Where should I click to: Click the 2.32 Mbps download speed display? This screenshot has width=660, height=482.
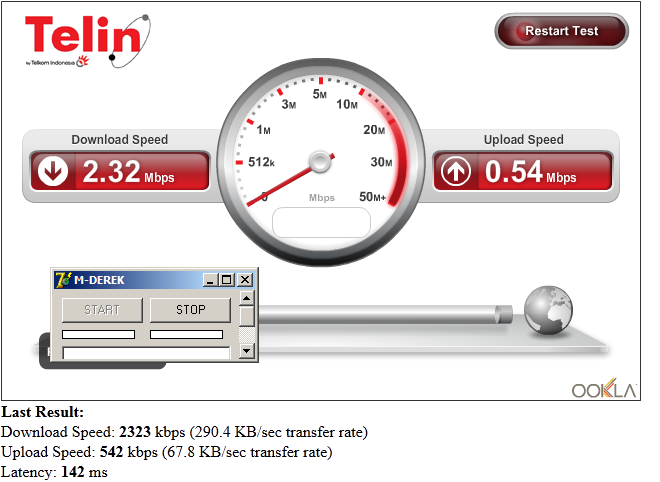pos(120,171)
